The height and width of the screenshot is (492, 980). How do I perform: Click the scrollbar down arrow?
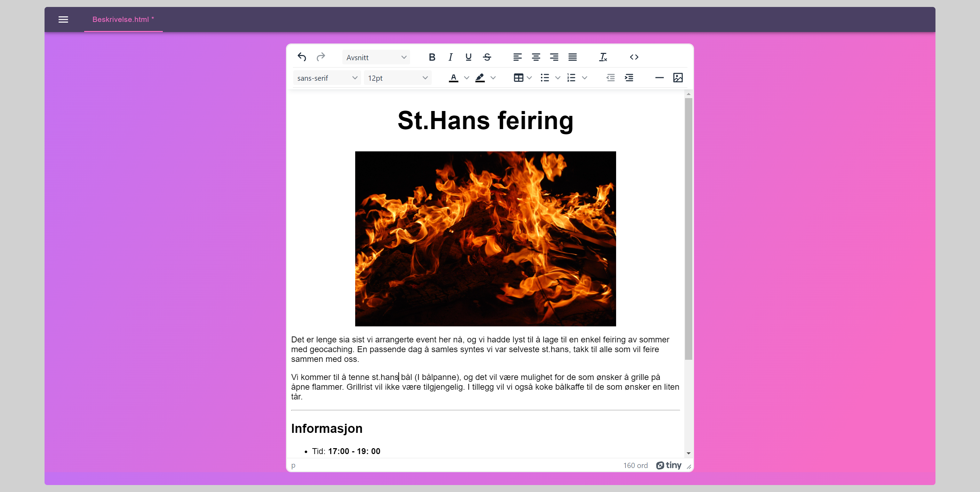(688, 453)
